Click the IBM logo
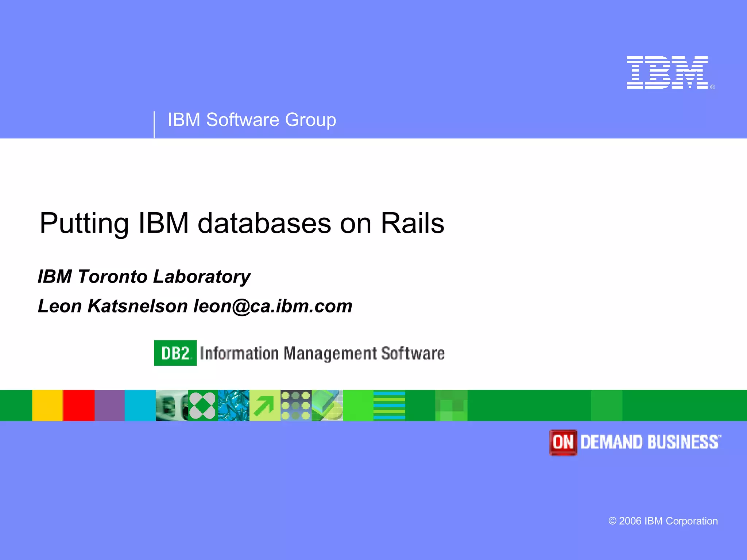747x560 pixels. [x=667, y=72]
